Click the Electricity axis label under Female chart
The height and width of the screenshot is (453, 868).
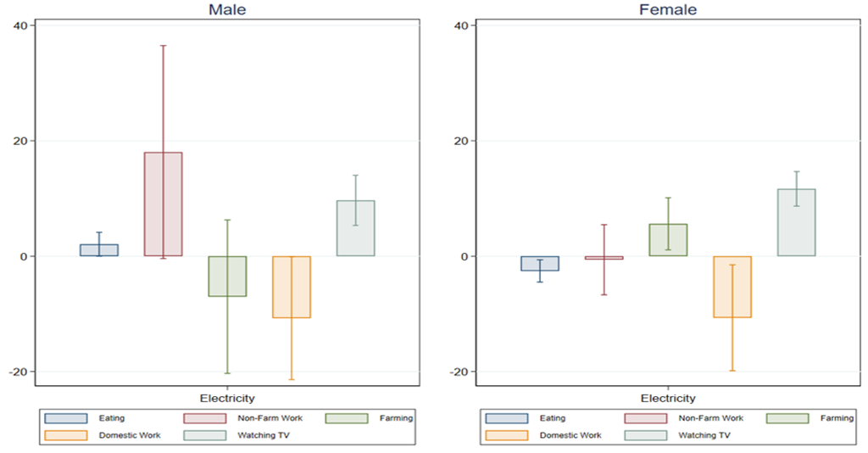click(x=668, y=398)
